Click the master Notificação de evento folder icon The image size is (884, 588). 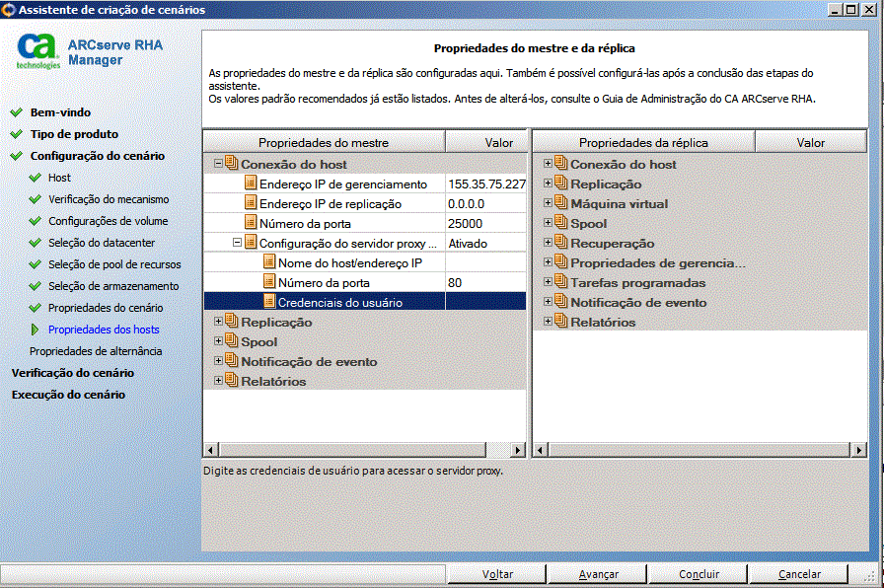click(x=232, y=360)
